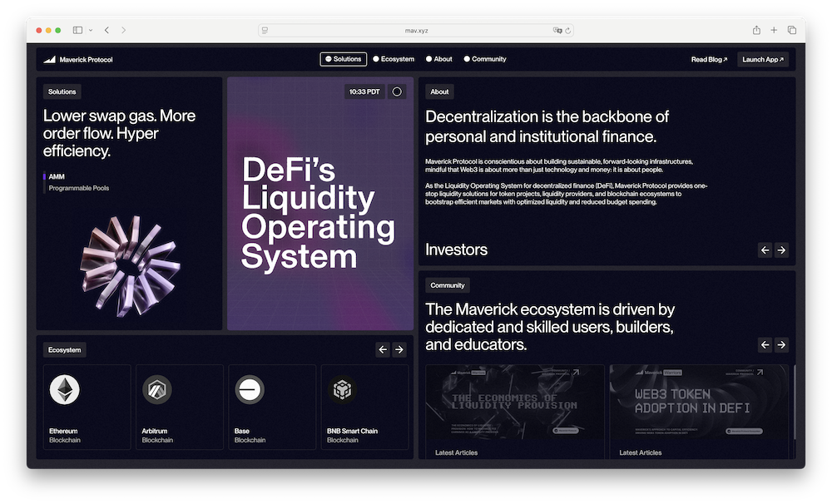Go forward with Safari's forward arrow
832x504 pixels.
pos(124,30)
